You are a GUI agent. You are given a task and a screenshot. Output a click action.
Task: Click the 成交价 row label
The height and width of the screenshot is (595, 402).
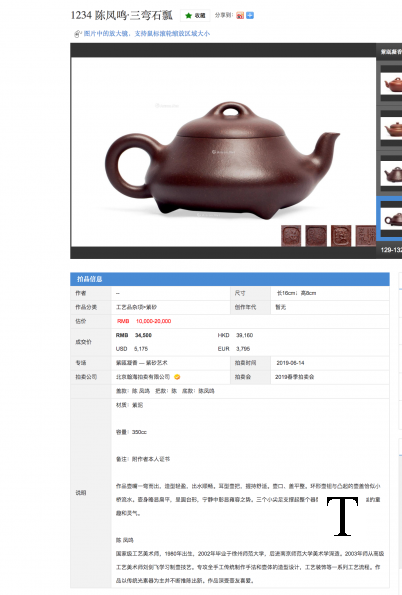pyautogui.click(x=83, y=342)
